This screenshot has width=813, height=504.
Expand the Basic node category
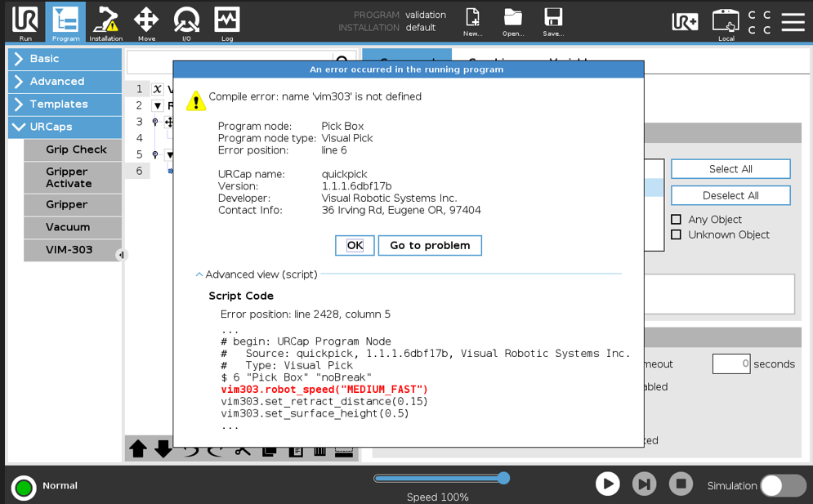point(65,59)
